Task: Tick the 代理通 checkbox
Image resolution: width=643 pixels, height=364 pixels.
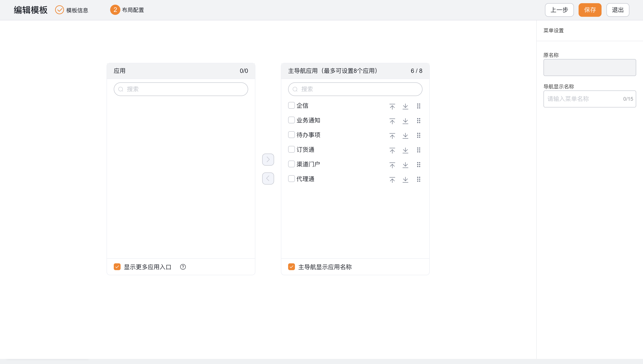Action: pos(291,179)
